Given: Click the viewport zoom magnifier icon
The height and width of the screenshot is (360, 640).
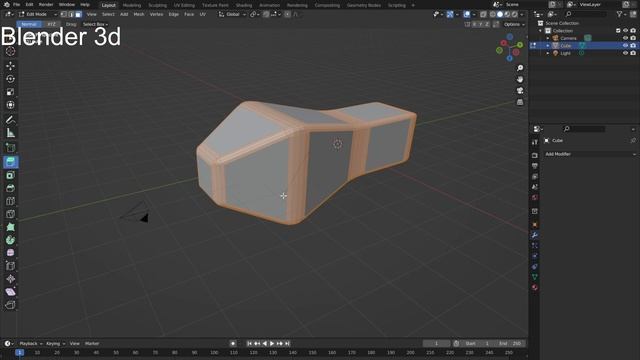Looking at the screenshot, I should [x=520, y=68].
